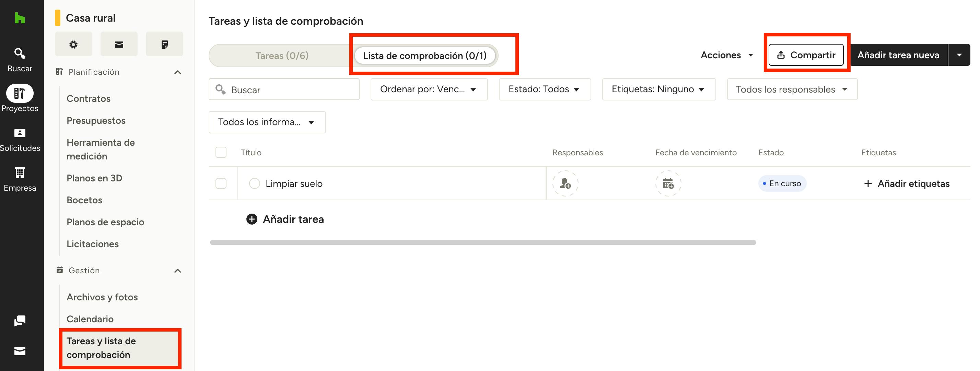
Task: Go to Solicitudes in the sidebar
Action: pos(20,140)
